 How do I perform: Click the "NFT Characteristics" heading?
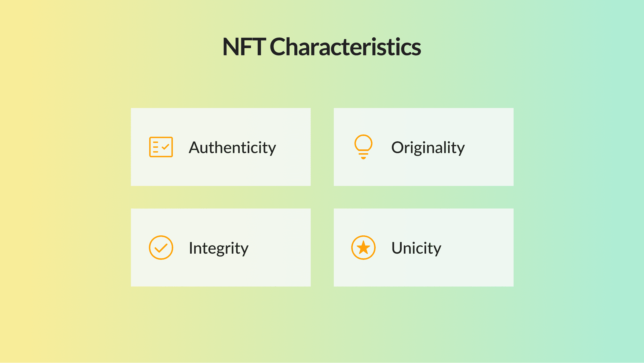[322, 47]
